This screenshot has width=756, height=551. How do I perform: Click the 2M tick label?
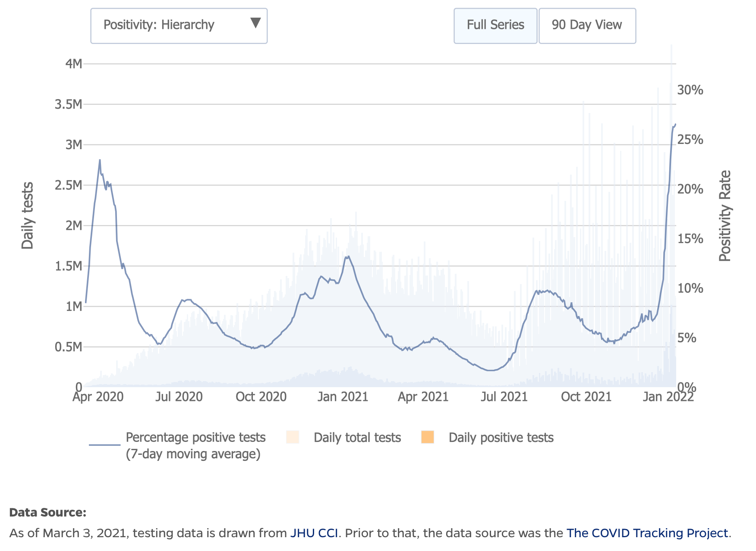73,225
